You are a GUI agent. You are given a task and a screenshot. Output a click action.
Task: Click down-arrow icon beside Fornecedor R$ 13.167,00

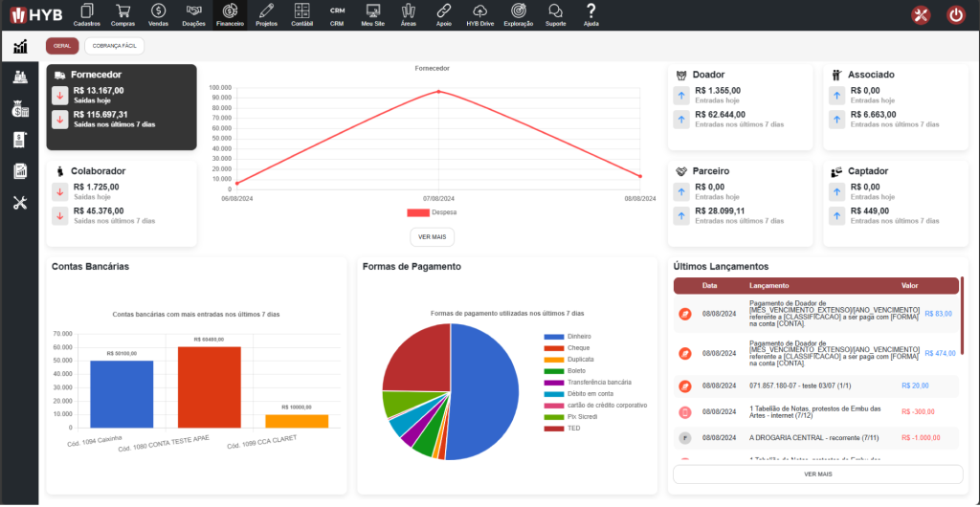pos(59,95)
